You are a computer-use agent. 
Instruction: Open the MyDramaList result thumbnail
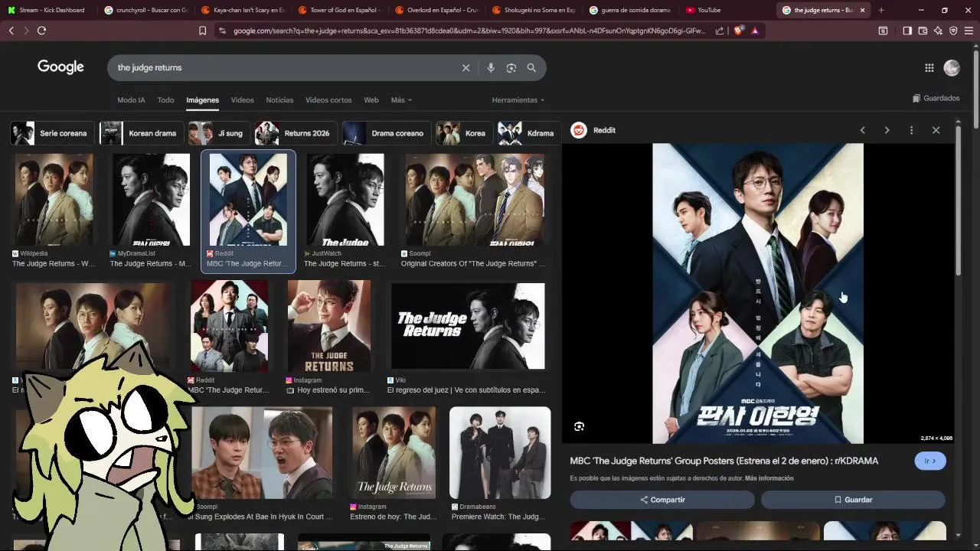pos(151,200)
